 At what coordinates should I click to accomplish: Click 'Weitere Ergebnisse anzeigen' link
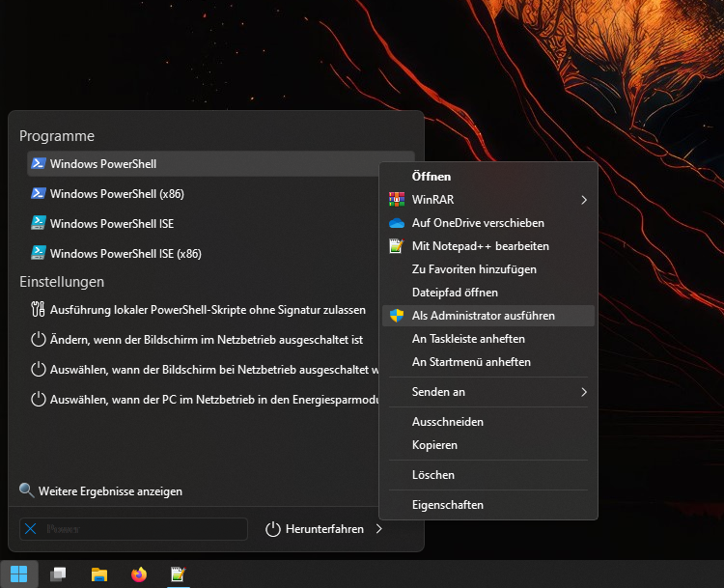click(x=110, y=491)
